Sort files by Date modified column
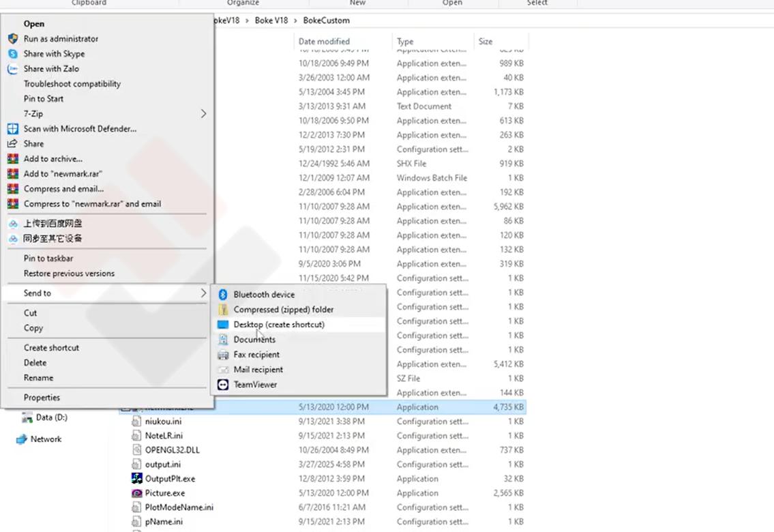 point(324,42)
